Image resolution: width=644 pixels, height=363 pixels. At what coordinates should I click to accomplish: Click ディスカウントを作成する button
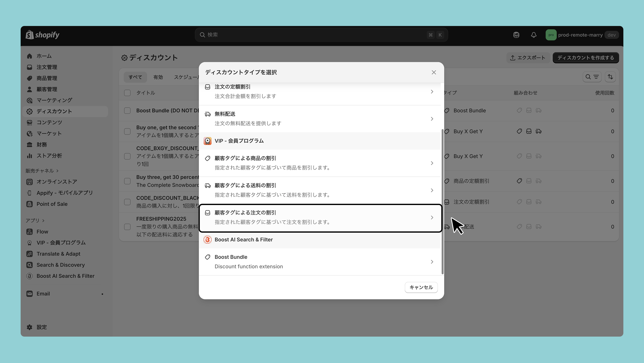pyautogui.click(x=586, y=58)
